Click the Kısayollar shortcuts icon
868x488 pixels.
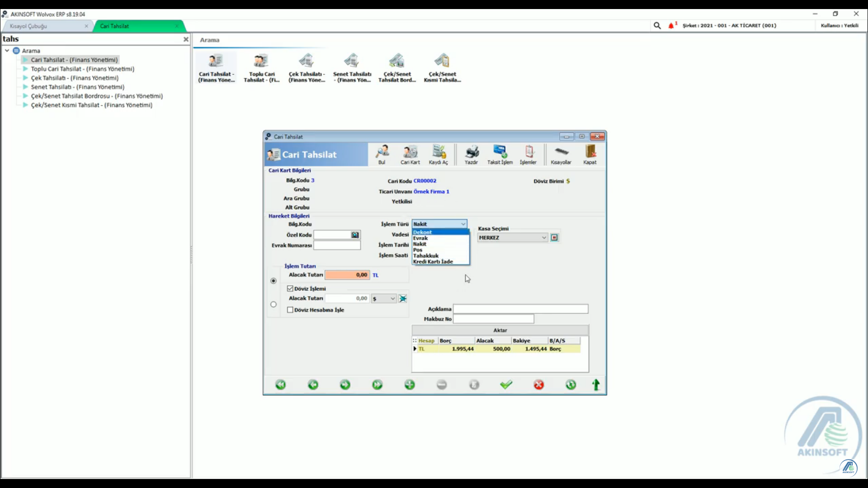tap(561, 155)
